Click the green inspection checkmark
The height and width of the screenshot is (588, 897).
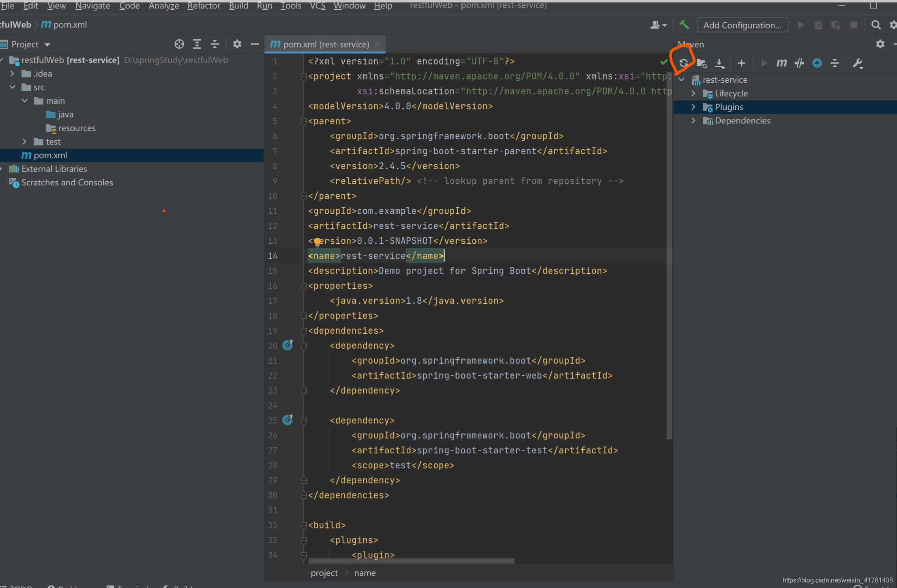663,62
